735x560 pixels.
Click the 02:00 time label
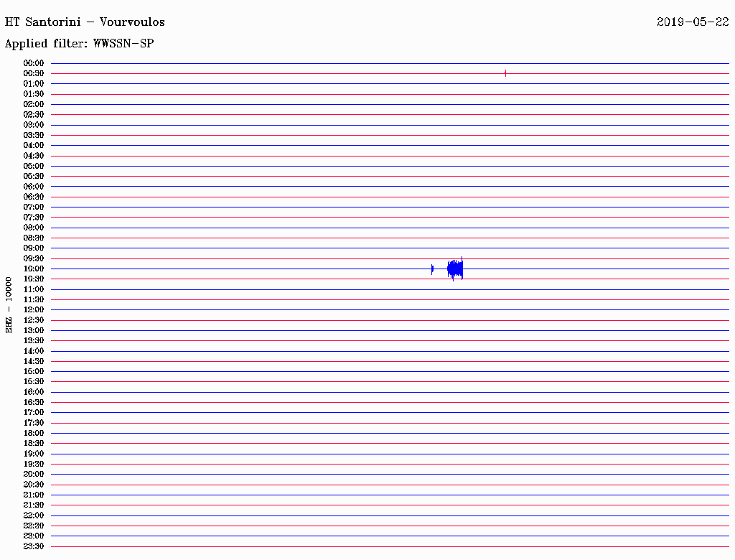[x=34, y=105]
